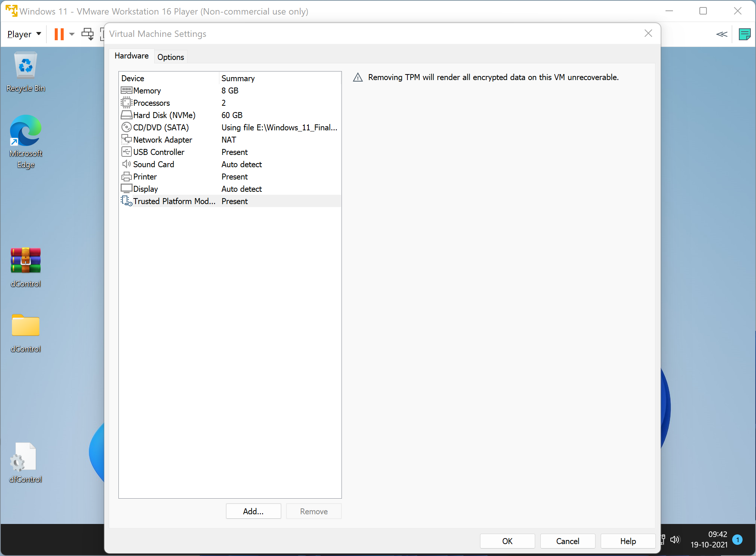This screenshot has width=756, height=556.
Task: Select the Printer device row
Action: click(229, 177)
